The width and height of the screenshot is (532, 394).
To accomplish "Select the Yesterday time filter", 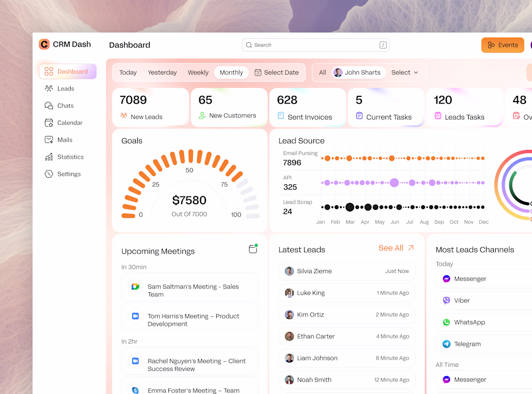I will click(162, 72).
